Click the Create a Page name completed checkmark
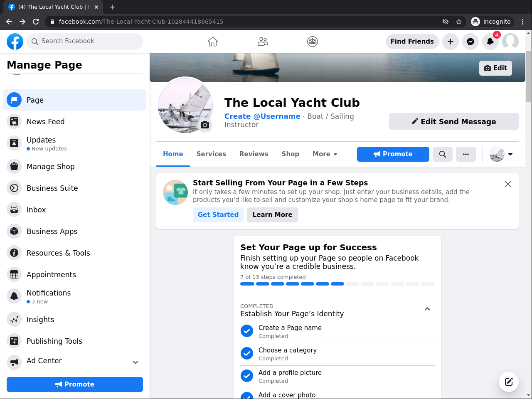This screenshot has width=532, height=399. coord(247,331)
